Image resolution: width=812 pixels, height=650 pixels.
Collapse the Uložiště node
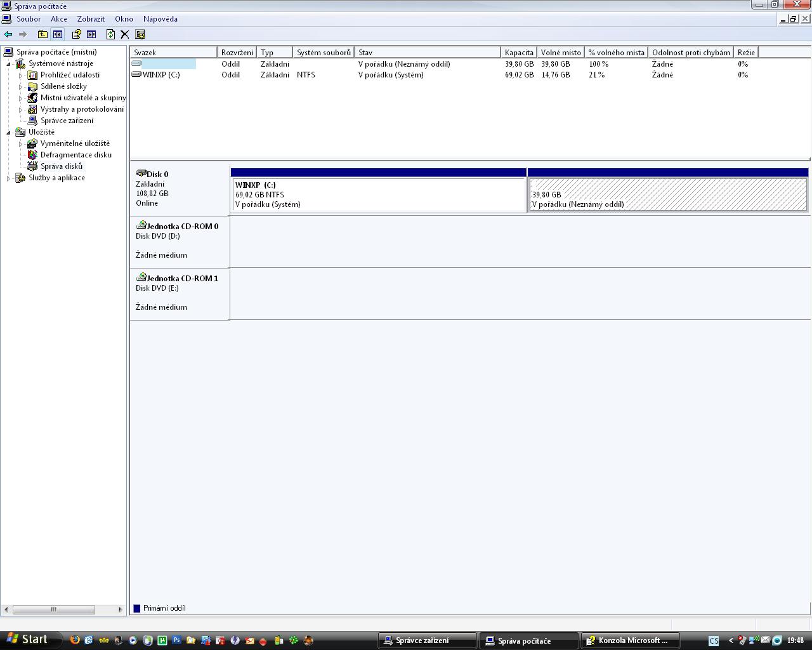click(x=8, y=133)
